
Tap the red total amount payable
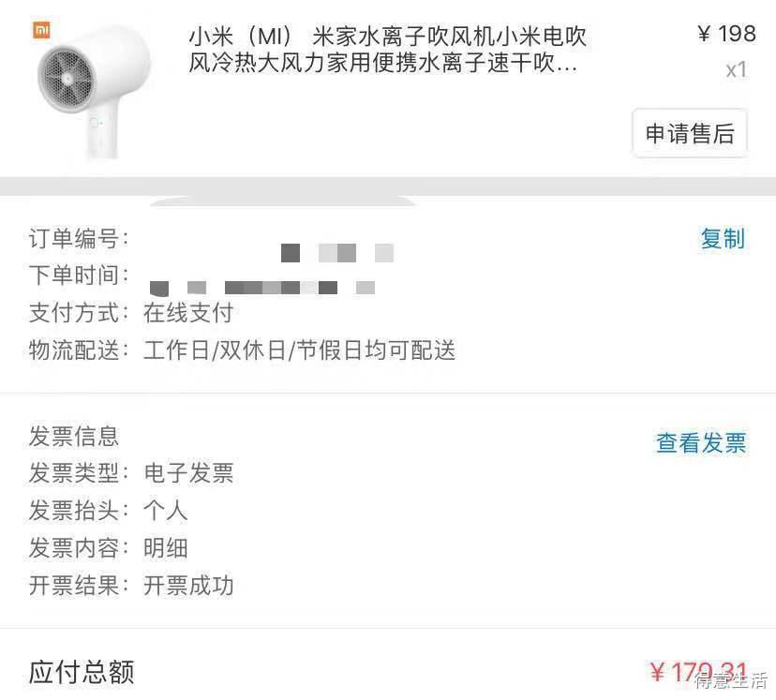point(698,672)
